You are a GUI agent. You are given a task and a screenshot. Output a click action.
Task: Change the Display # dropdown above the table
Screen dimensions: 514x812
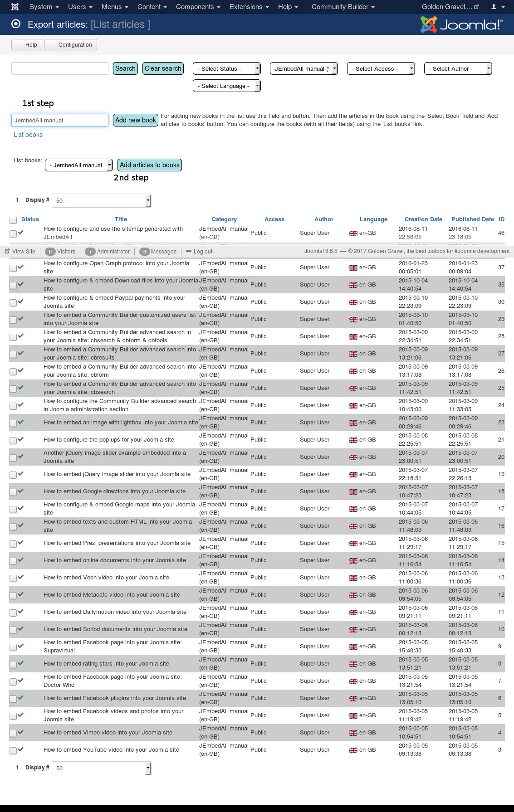coord(102,200)
